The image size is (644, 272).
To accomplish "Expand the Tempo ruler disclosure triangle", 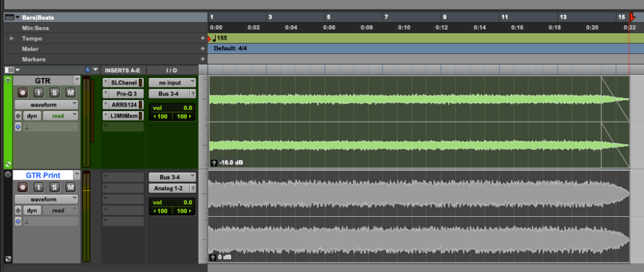I will [x=12, y=38].
